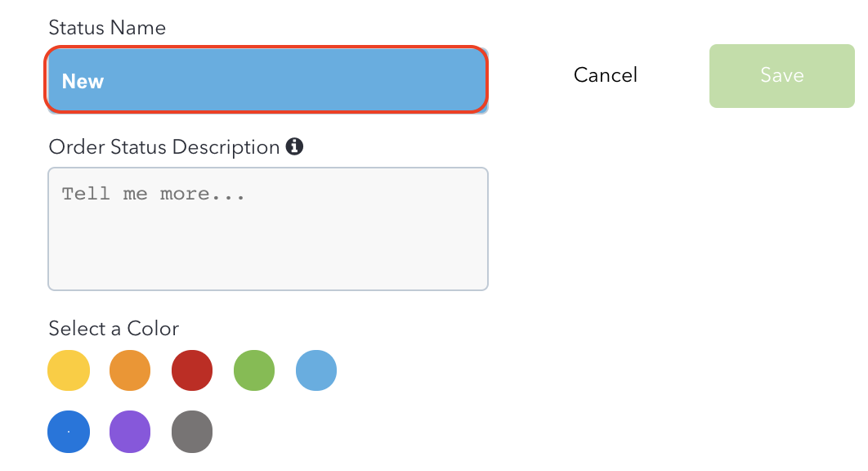Click the 'New' text in the status name
The width and height of the screenshot is (868, 471).
click(83, 82)
